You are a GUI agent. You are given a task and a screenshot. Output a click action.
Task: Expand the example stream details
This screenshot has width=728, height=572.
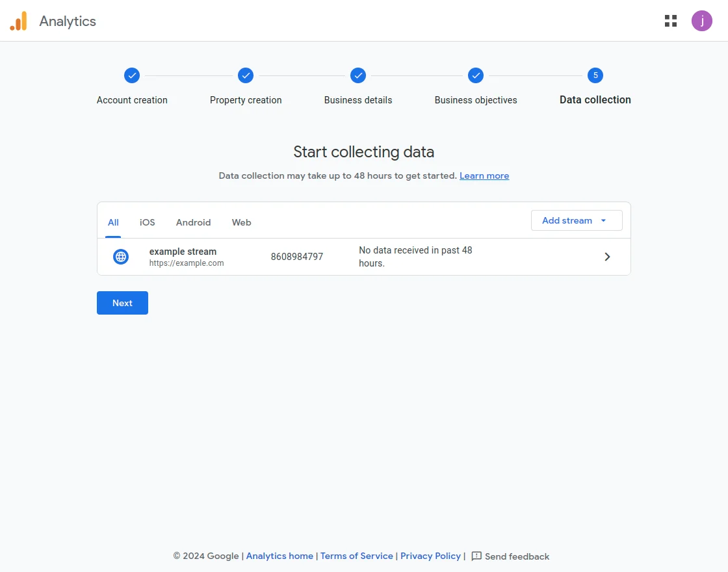607,256
